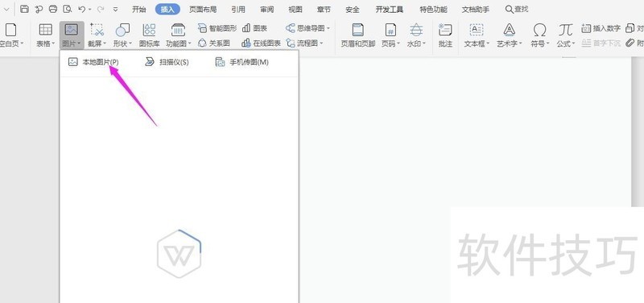Click the 页码 page number icon
Screen dimensions: 644x303
click(390, 30)
